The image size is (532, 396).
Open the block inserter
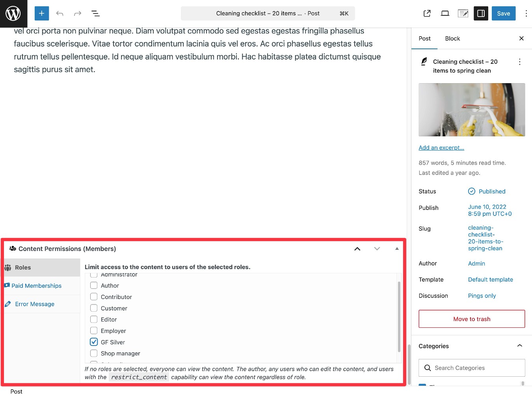point(41,13)
